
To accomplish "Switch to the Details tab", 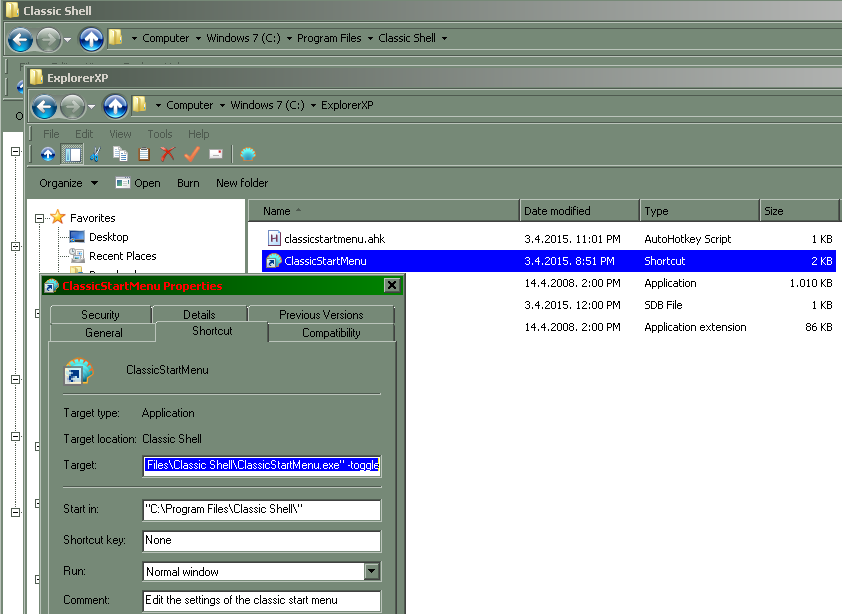I will 199,314.
